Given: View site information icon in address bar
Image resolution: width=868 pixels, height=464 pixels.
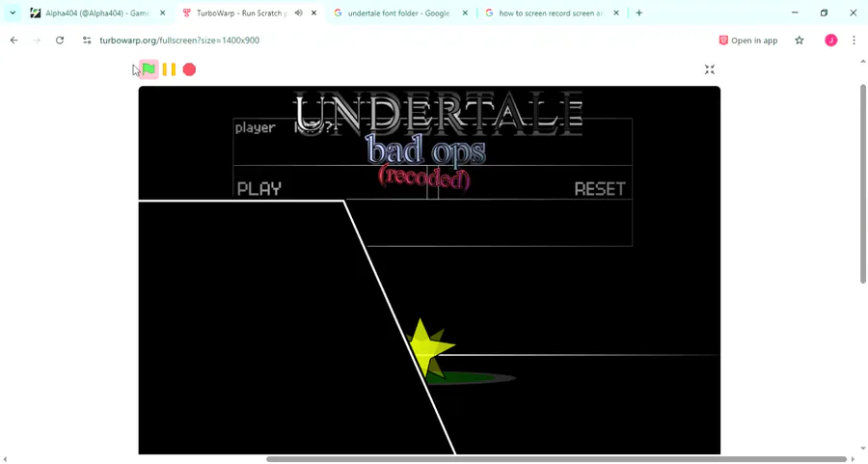Looking at the screenshot, I should pos(87,40).
